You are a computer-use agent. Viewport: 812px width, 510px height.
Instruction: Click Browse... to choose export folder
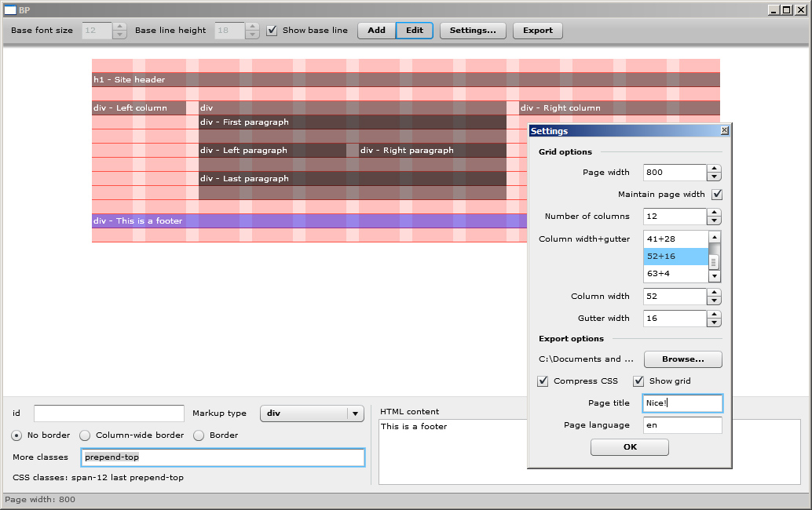(x=682, y=359)
